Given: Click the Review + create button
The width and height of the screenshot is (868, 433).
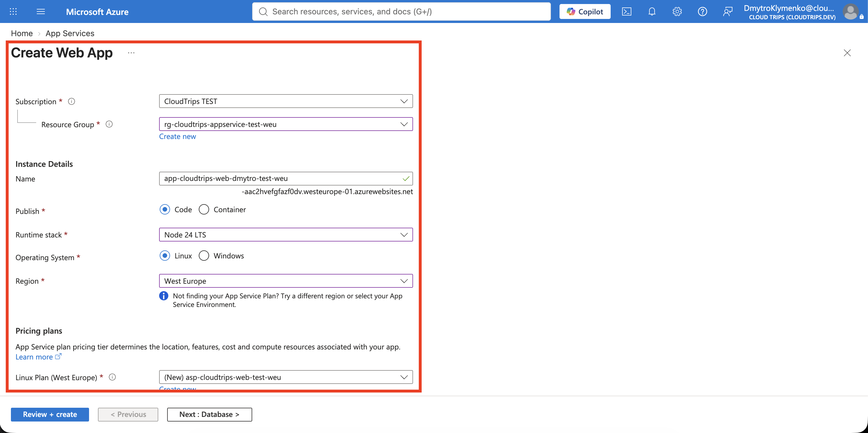Looking at the screenshot, I should pyautogui.click(x=50, y=414).
